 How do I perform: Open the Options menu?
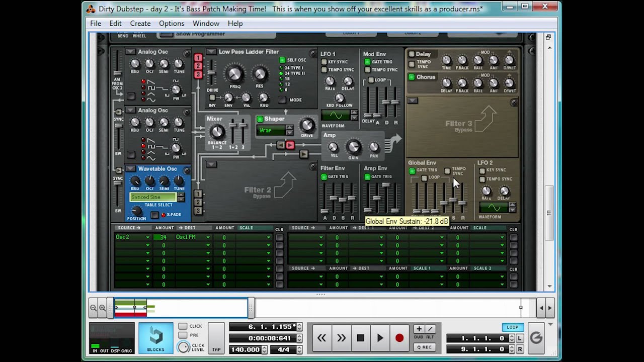point(172,24)
